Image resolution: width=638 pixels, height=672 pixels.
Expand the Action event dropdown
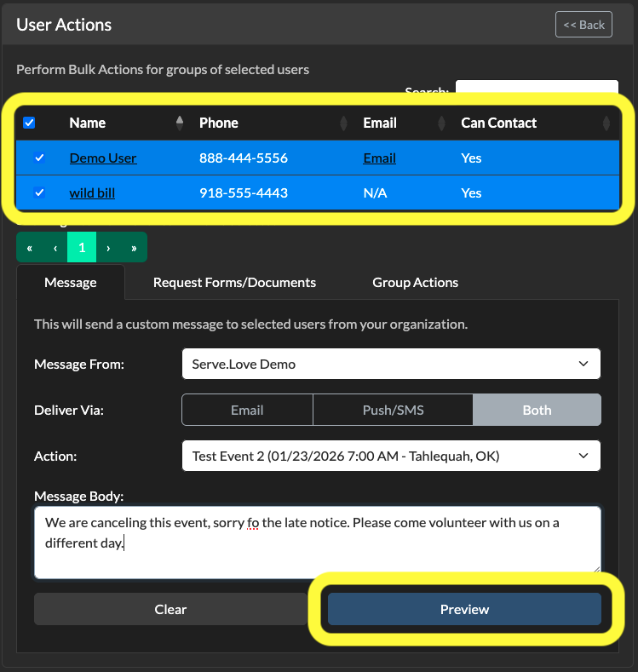391,456
